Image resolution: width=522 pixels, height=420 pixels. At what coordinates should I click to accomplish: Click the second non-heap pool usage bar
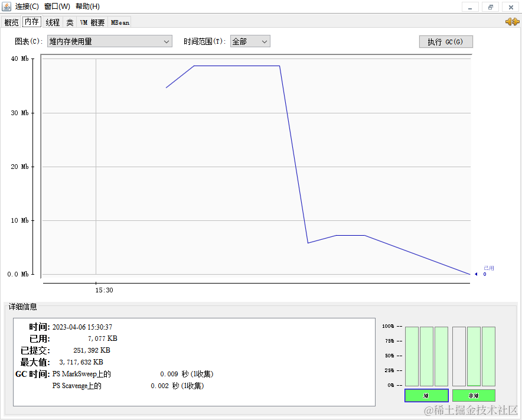pos(474,356)
